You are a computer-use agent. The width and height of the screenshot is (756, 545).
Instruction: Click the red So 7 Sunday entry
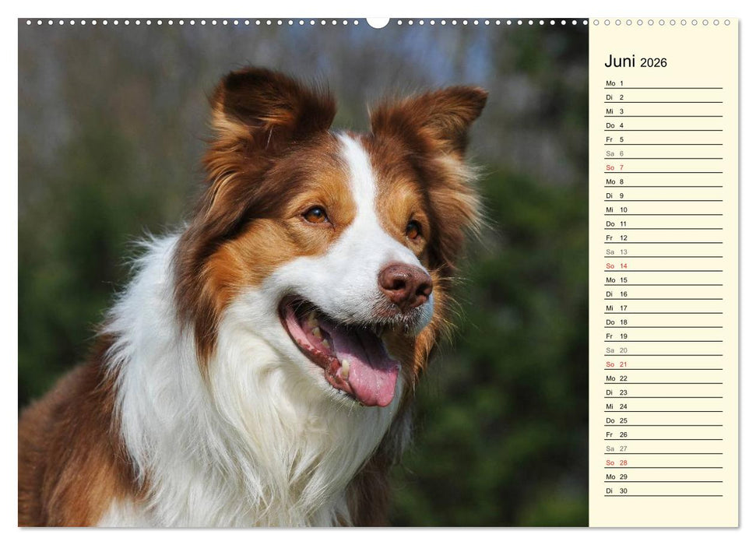615,167
